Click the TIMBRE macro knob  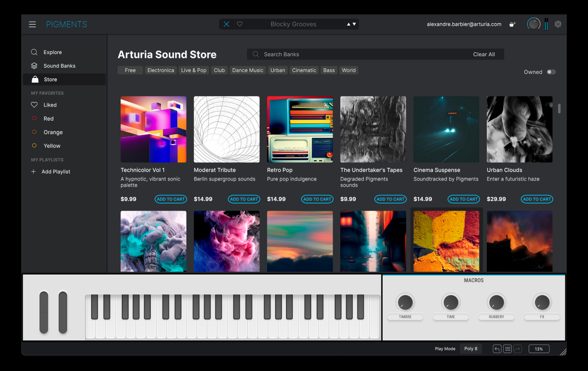tap(405, 302)
